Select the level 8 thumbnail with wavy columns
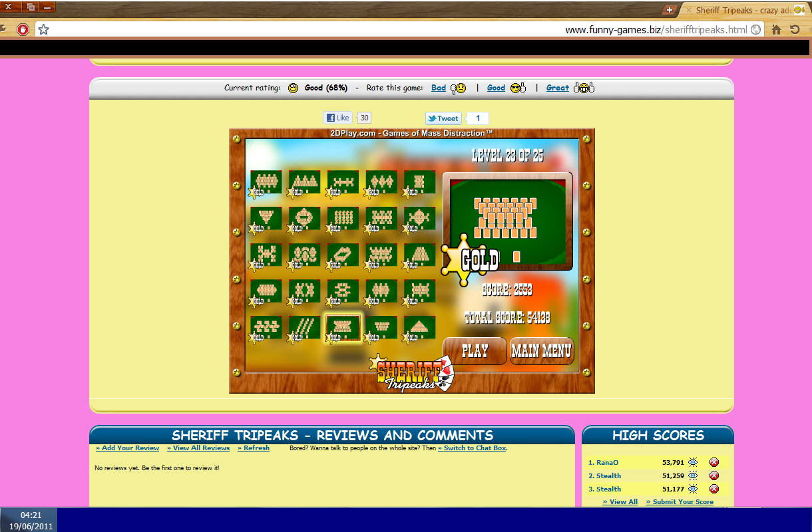812x532 pixels. (x=343, y=219)
